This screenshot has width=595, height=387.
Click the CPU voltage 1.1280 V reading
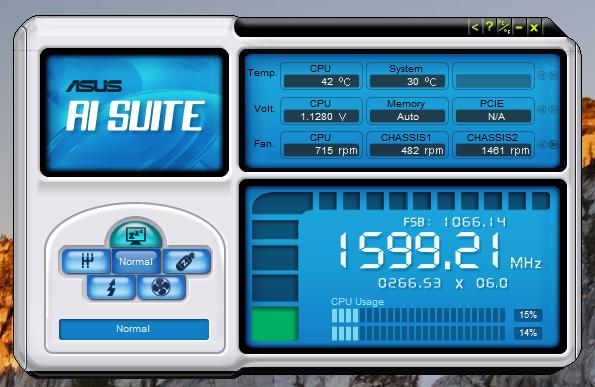coord(321,116)
